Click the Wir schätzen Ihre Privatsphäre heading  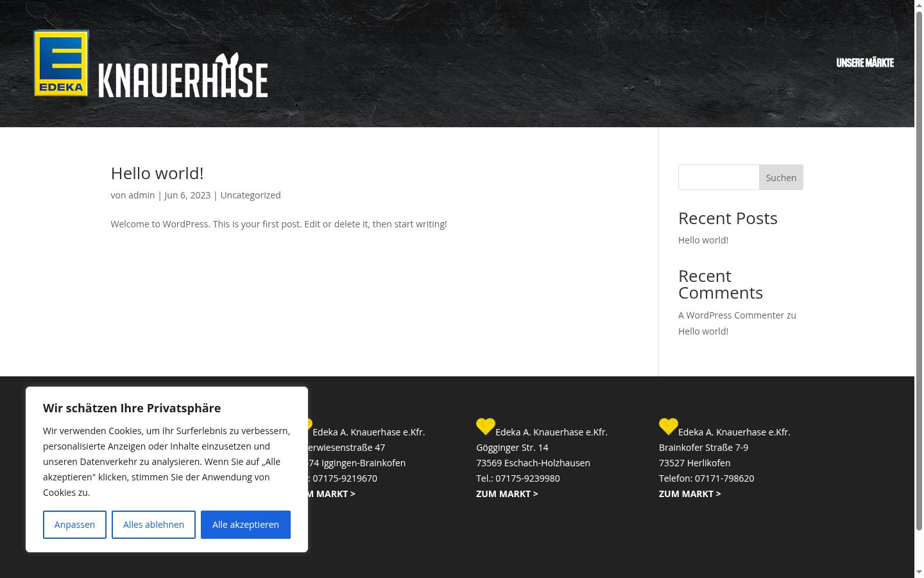[x=132, y=408]
